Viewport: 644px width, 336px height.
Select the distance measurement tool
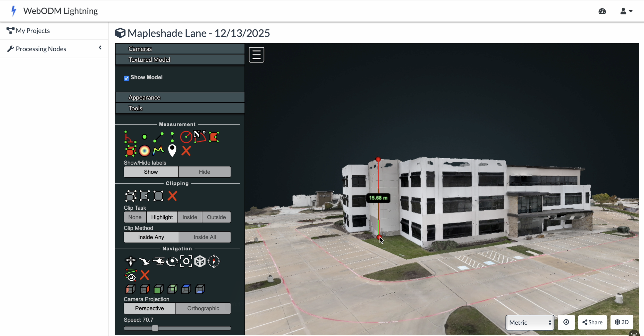[x=158, y=137]
